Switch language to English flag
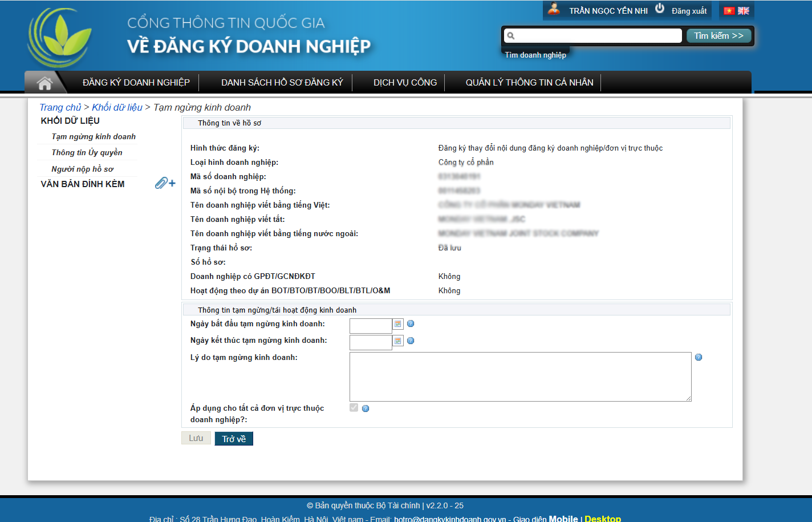This screenshot has height=522, width=812. click(744, 11)
